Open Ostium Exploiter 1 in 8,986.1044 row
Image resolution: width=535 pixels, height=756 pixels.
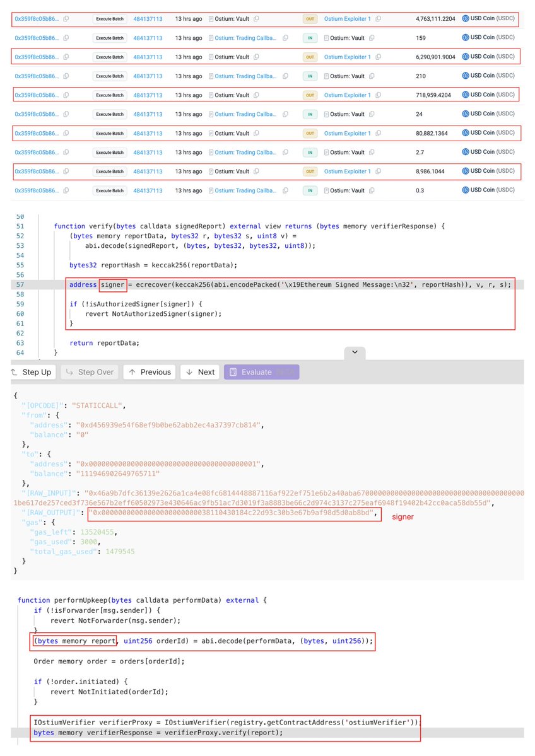tap(348, 171)
